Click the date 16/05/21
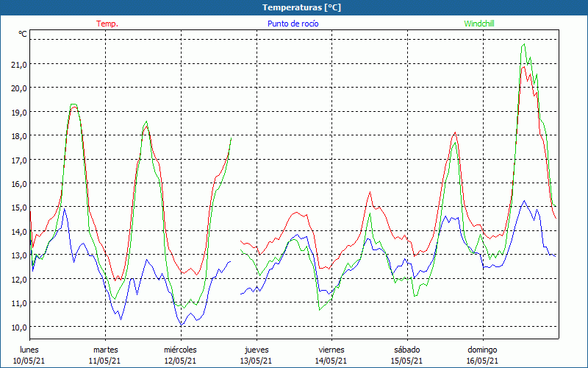Viewport: 588px width, 368px height. pos(483,361)
